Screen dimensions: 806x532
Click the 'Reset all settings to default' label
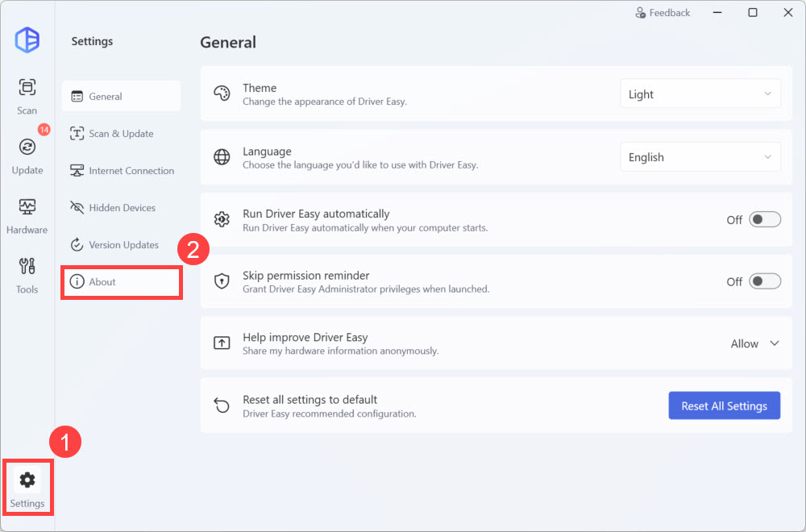pyautogui.click(x=310, y=399)
